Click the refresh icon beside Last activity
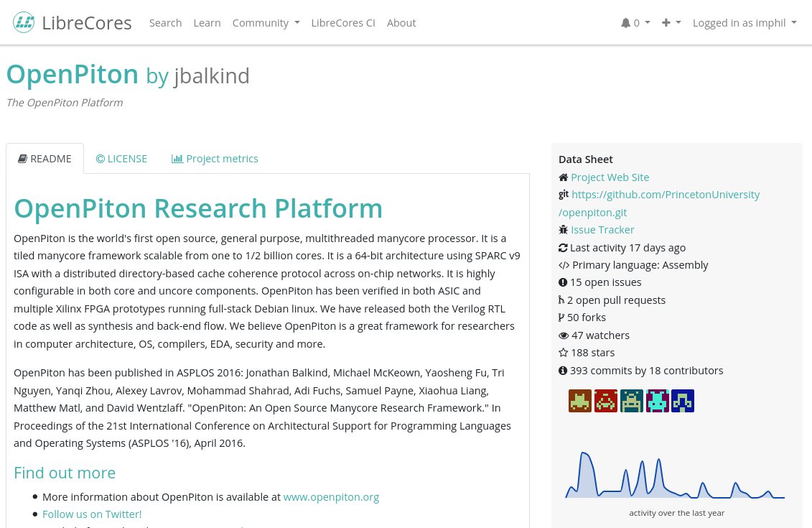This screenshot has height=528, width=812. [563, 248]
